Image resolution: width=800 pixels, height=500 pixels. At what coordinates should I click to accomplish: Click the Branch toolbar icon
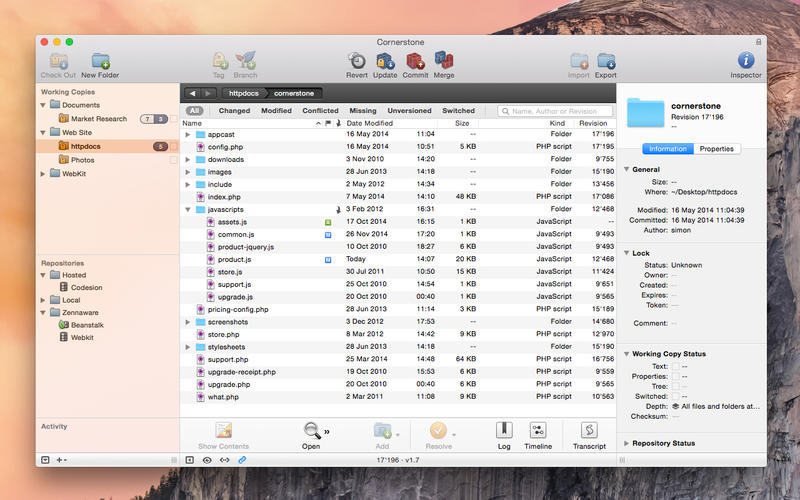(245, 61)
